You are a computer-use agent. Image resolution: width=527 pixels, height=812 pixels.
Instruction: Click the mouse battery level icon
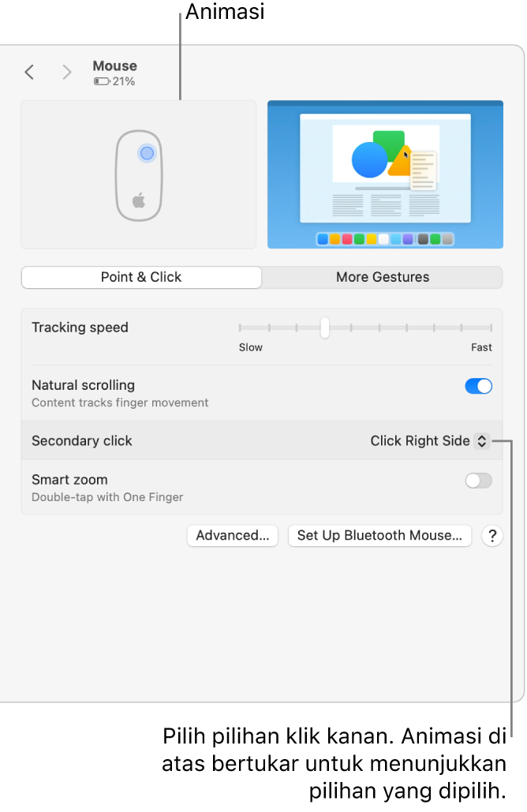click(x=102, y=81)
